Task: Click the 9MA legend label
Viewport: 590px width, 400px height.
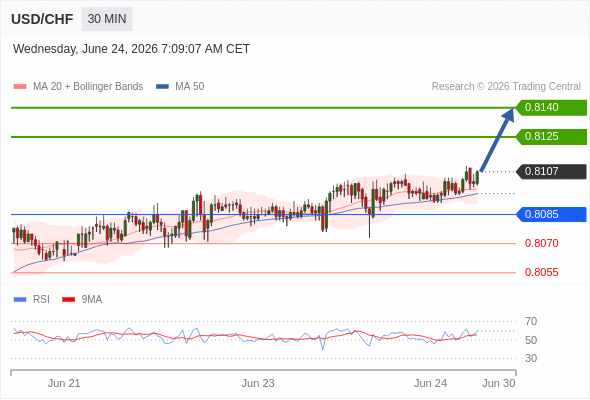Action: tap(92, 300)
